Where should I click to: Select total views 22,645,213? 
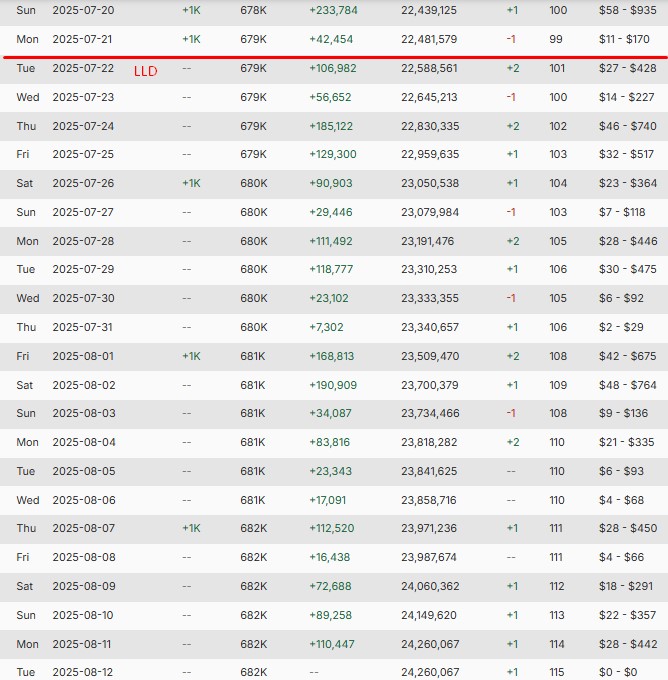tap(429, 97)
